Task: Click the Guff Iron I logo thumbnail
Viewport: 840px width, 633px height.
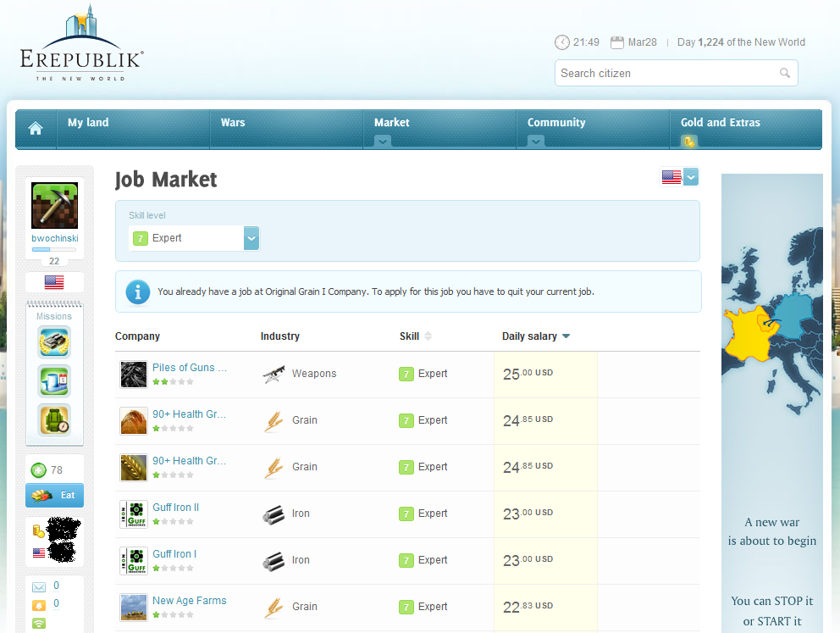Action: click(134, 561)
